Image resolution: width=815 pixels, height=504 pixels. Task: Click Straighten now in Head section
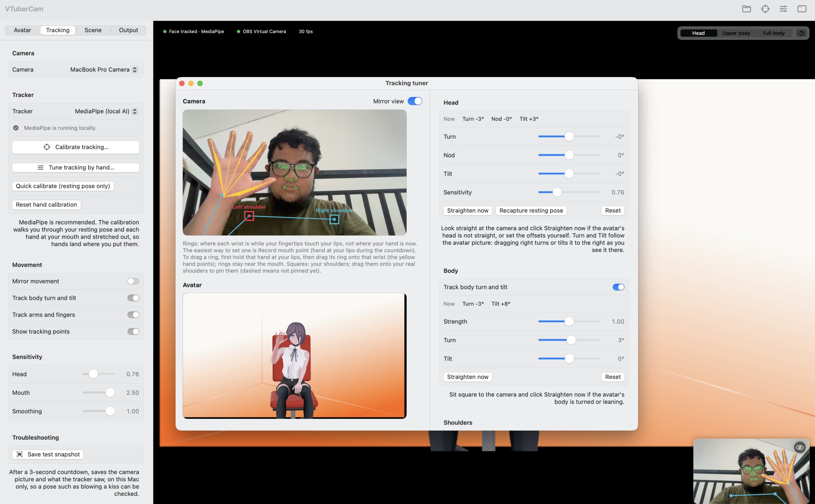point(467,211)
